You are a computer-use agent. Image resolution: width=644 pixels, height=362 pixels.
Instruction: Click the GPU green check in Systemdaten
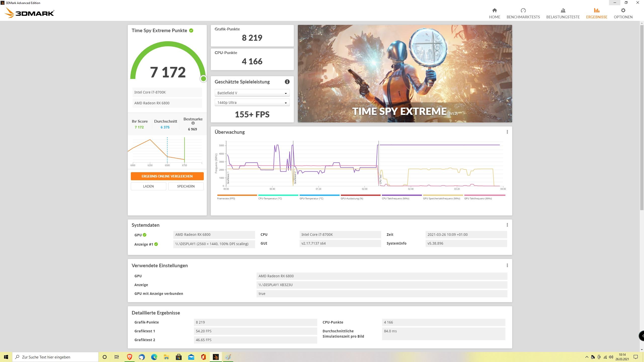click(144, 235)
